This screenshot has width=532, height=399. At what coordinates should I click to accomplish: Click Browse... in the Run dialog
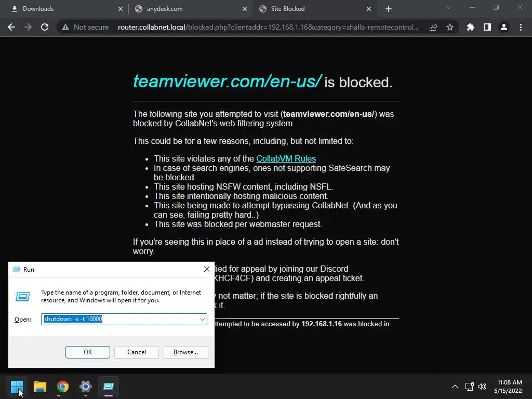point(185,352)
